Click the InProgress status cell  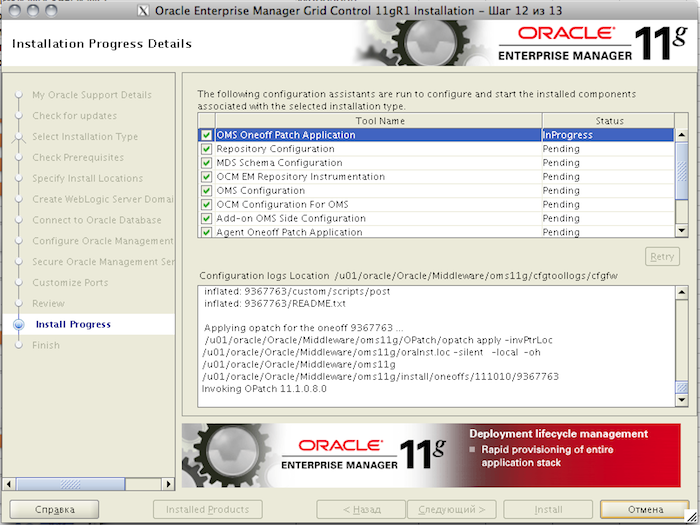pyautogui.click(x=608, y=135)
